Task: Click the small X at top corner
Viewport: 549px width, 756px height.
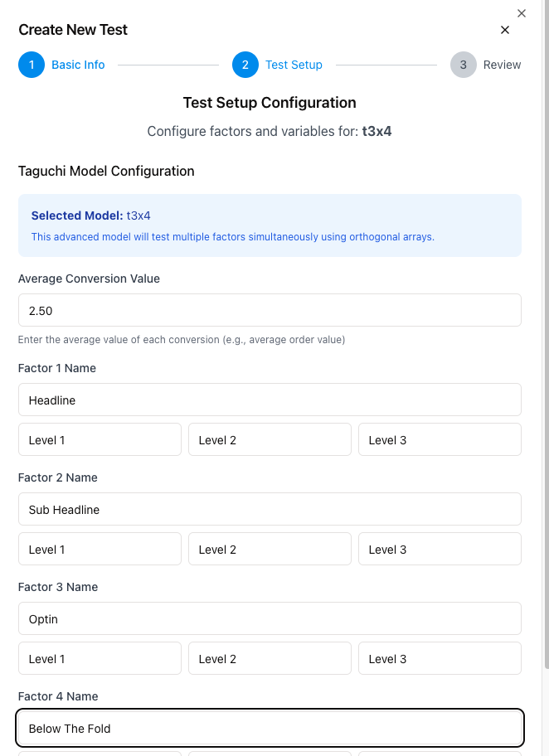Action: (x=522, y=13)
